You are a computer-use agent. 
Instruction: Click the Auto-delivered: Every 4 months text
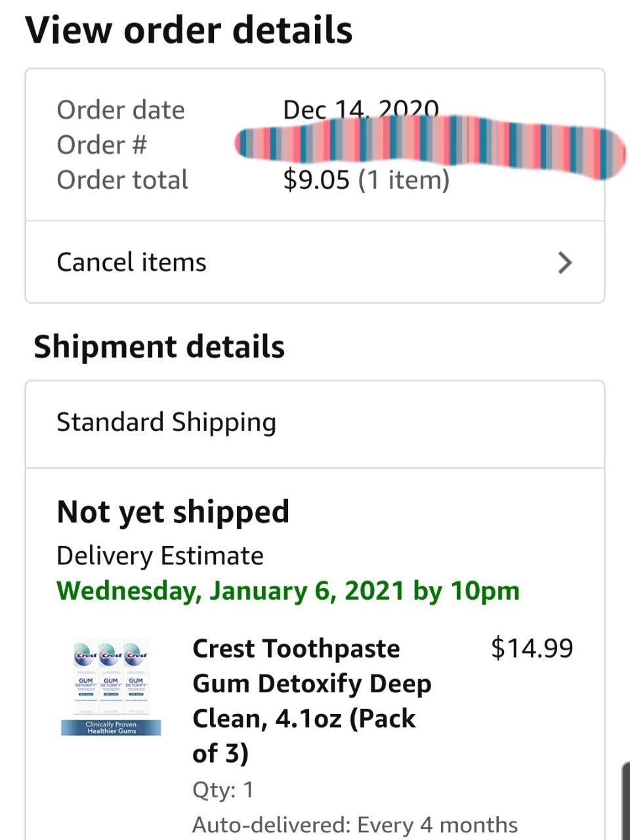click(354, 824)
